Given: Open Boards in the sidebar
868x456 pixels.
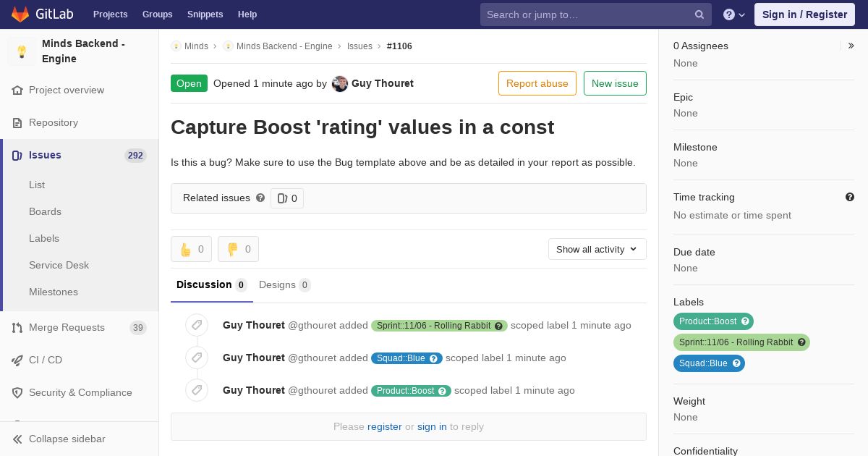Looking at the screenshot, I should point(45,212).
